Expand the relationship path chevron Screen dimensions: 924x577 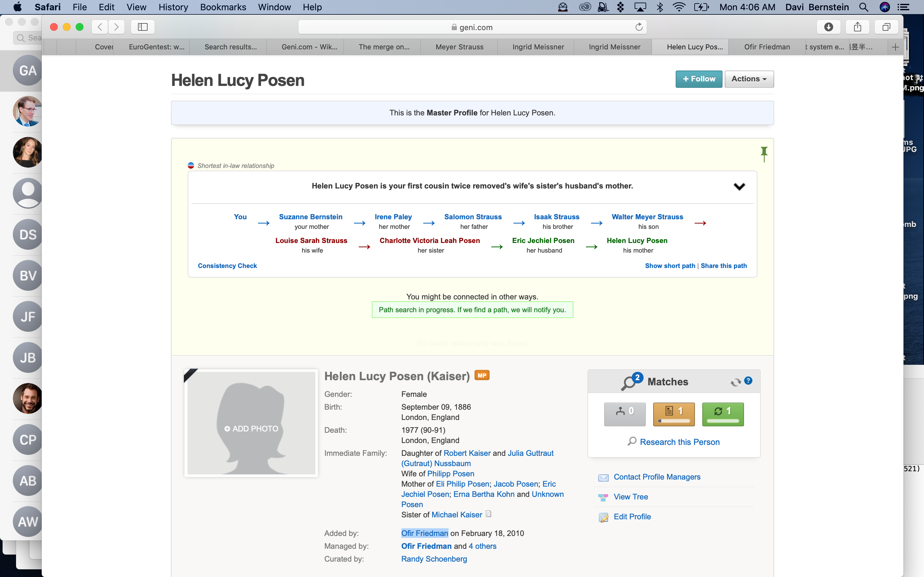739,187
